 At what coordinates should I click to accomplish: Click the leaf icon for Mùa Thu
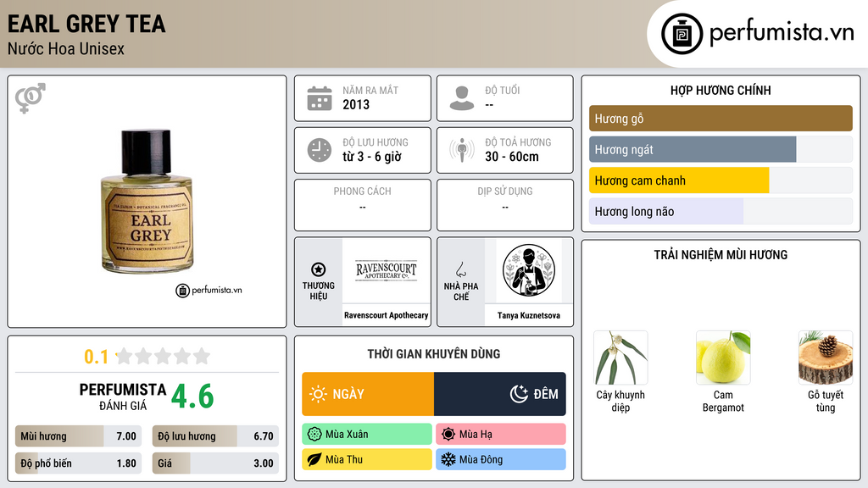(x=314, y=459)
